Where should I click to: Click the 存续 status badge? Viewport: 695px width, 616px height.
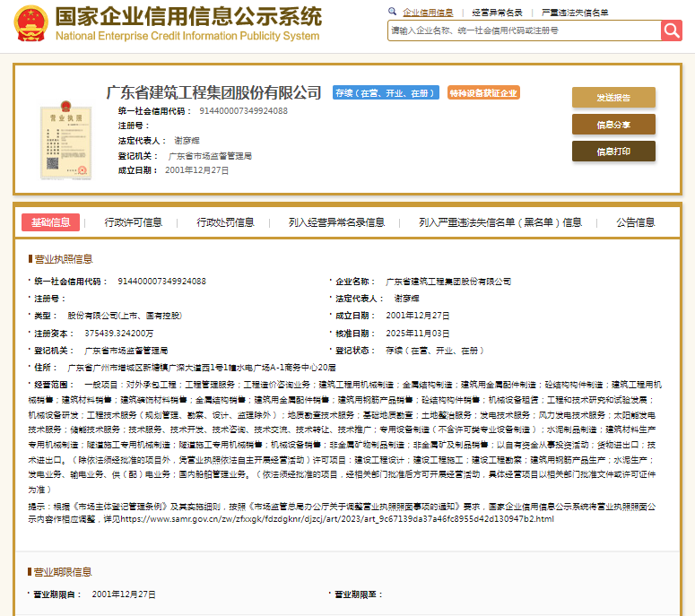[386, 93]
